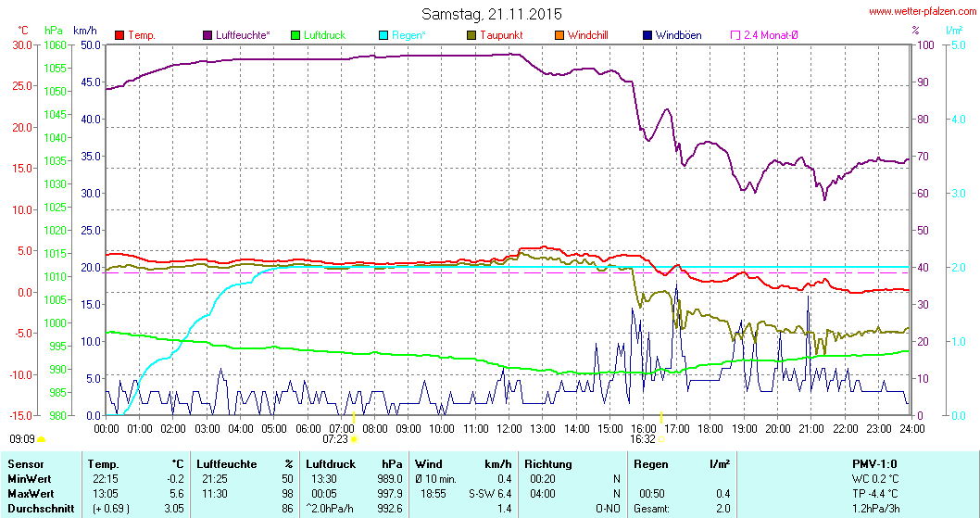
Task: Click the Temp. legend label
Action: pos(142,35)
